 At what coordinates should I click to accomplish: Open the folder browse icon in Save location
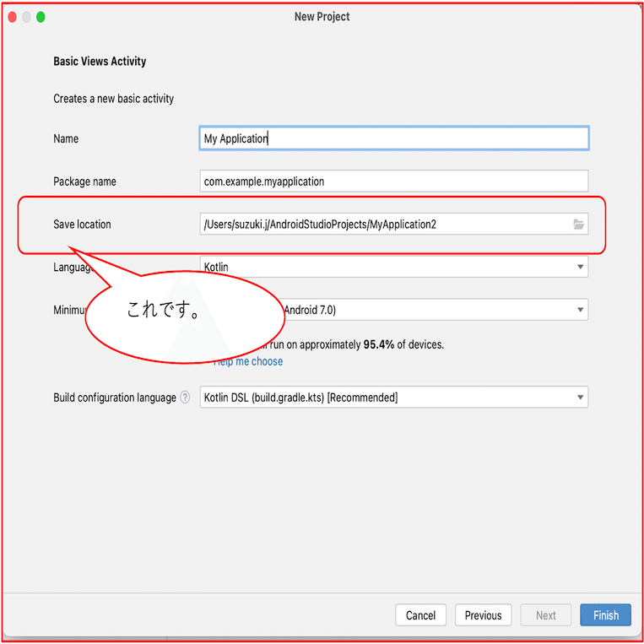(578, 225)
